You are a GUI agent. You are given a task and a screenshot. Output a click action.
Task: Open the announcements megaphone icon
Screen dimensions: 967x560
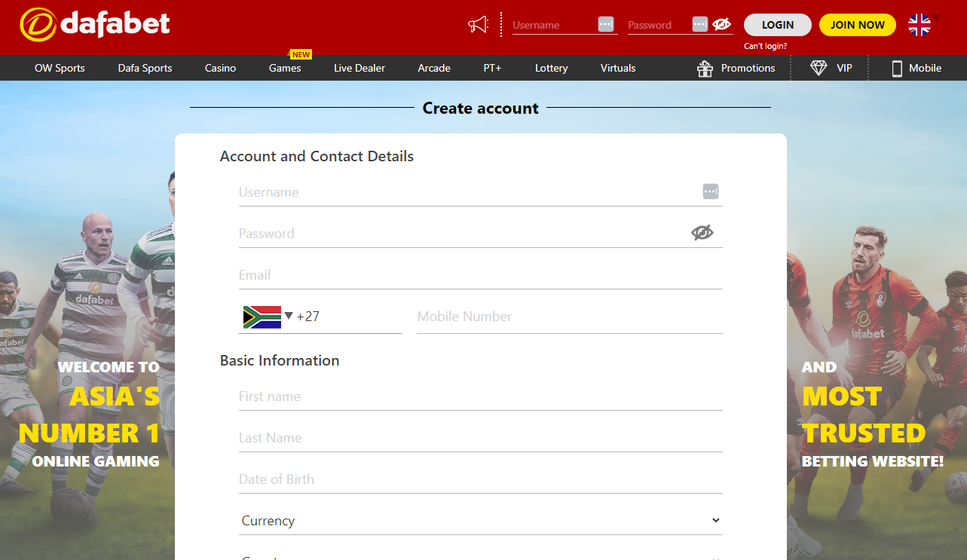point(478,25)
